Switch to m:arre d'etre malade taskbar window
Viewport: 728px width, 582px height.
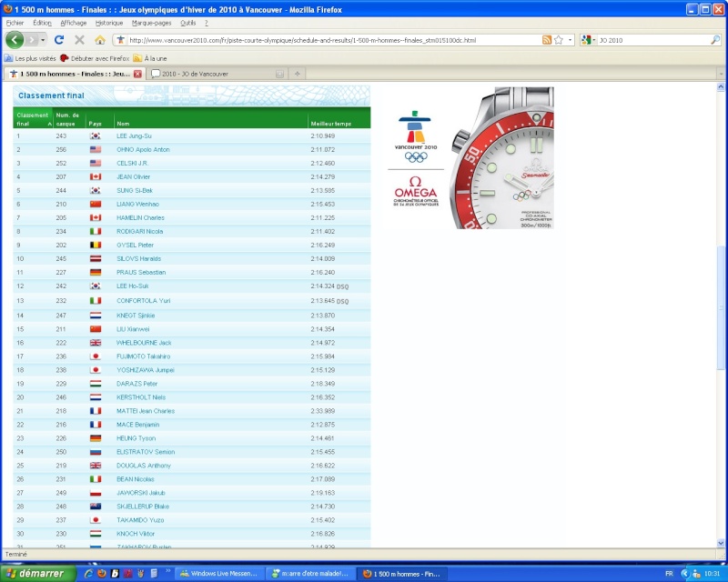311,574
